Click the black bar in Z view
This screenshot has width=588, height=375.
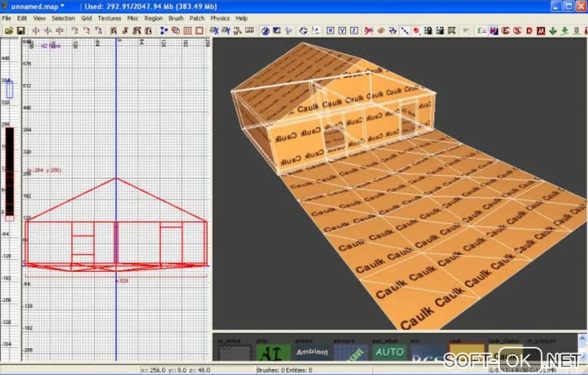pyautogui.click(x=10, y=172)
